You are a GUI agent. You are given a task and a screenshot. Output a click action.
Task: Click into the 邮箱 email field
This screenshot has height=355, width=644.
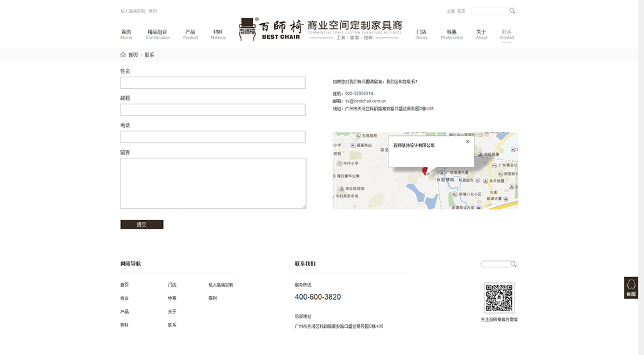pos(213,110)
